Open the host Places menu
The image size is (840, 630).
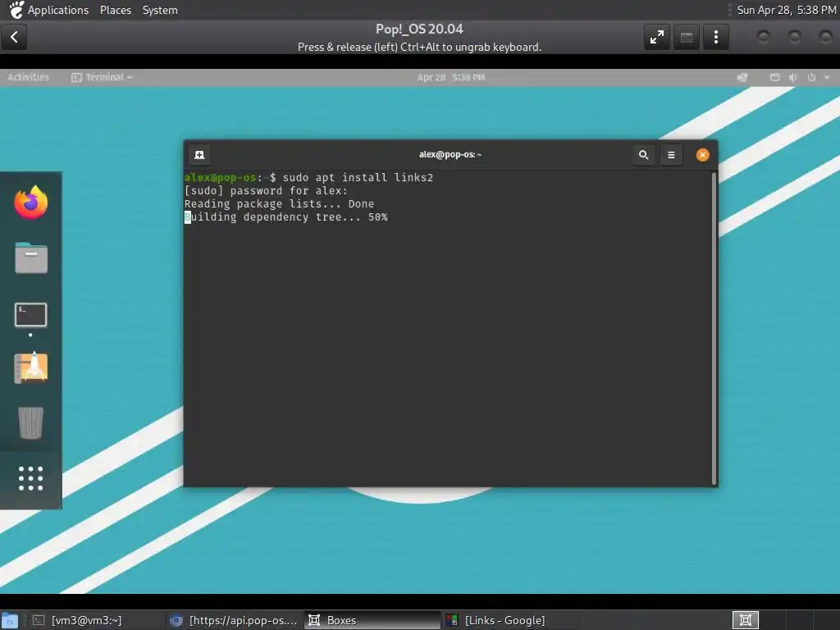pos(115,10)
